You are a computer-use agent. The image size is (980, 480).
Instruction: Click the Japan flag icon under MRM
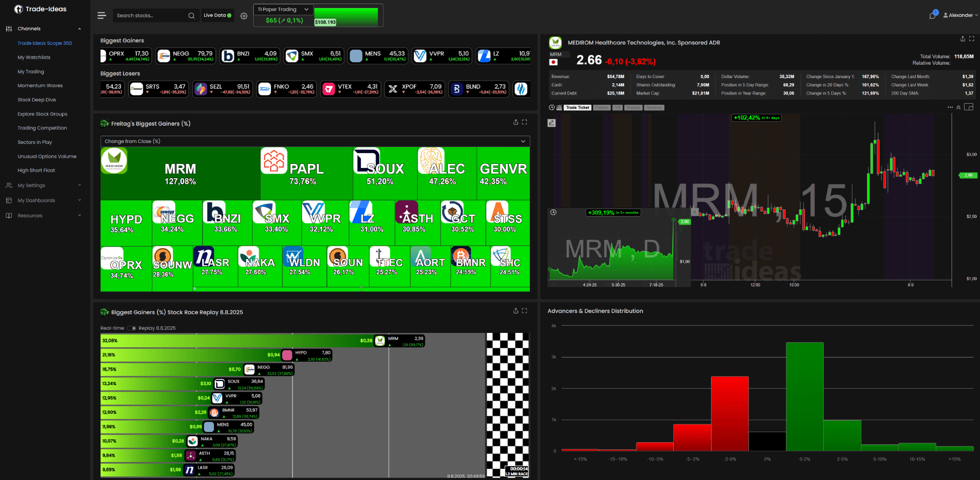tap(553, 62)
